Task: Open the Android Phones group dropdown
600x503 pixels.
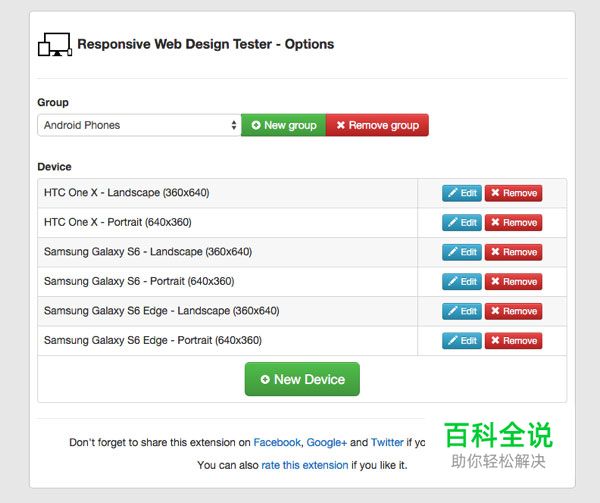Action: point(139,125)
